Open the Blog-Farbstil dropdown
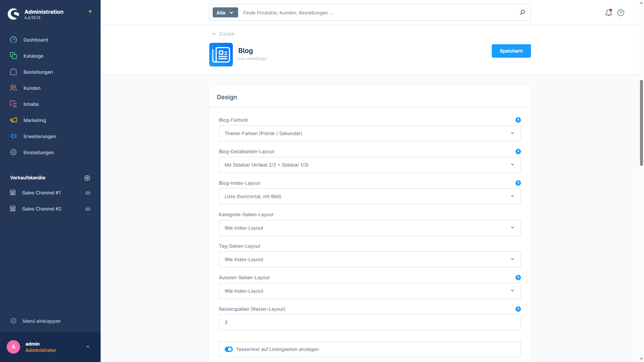The width and height of the screenshot is (644, 362). (370, 133)
